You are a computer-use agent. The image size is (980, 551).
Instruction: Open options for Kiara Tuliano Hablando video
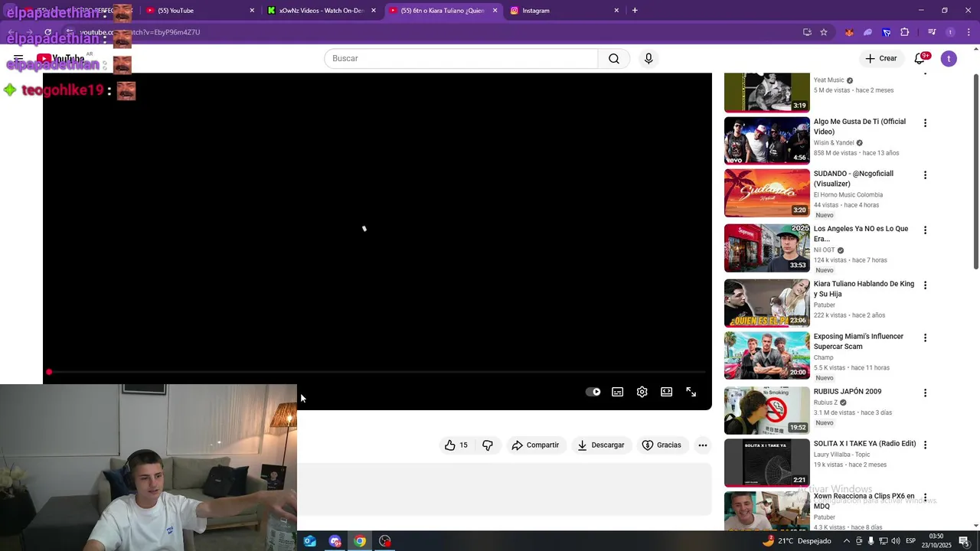[x=925, y=285]
